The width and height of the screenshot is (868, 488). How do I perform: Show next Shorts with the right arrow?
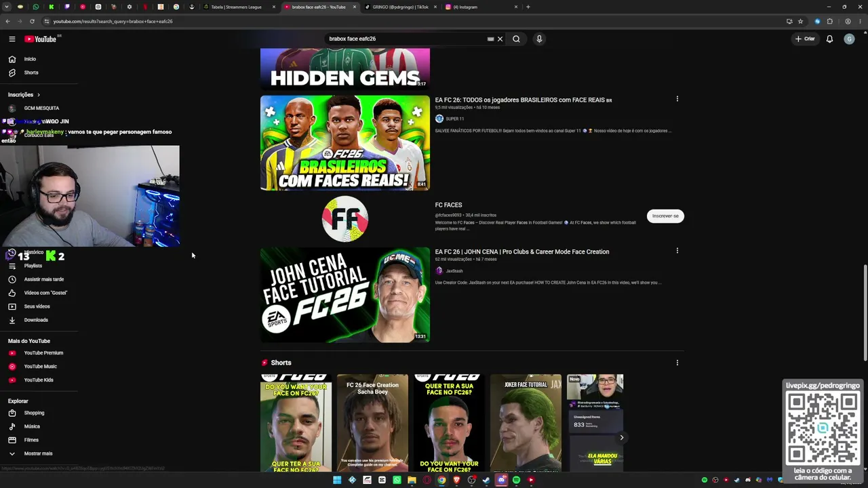click(621, 437)
